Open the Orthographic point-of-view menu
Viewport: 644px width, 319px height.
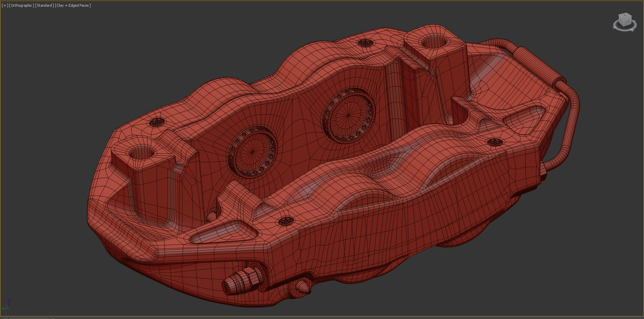coord(21,5)
